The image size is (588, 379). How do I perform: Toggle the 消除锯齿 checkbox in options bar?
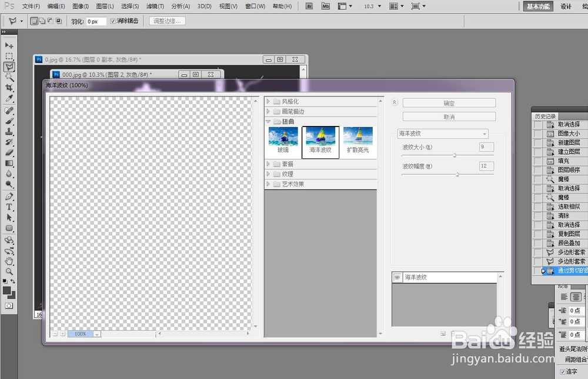coord(112,21)
